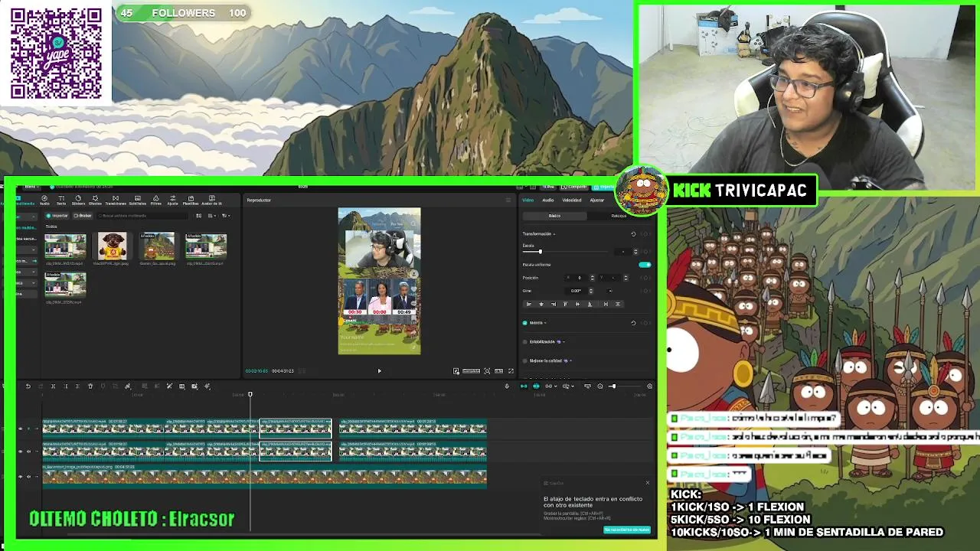Open the media filter dropdown
This screenshot has height=551, width=980.
[x=226, y=216]
